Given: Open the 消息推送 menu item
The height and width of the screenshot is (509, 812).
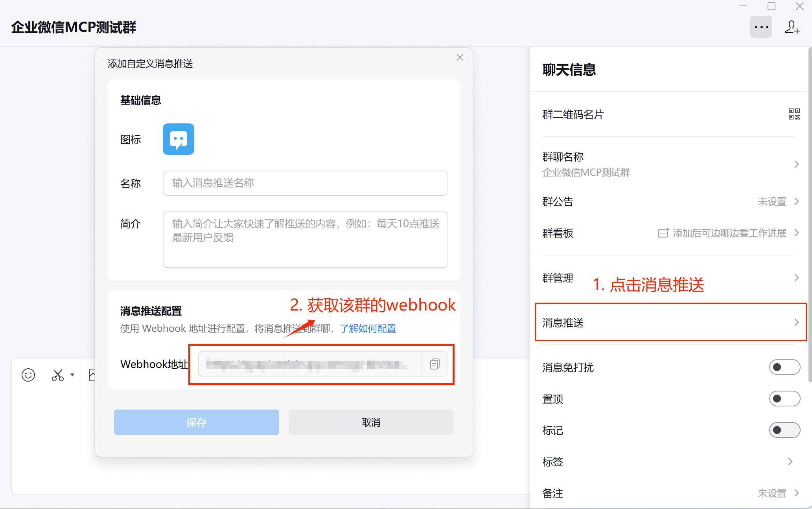Looking at the screenshot, I should coord(668,322).
